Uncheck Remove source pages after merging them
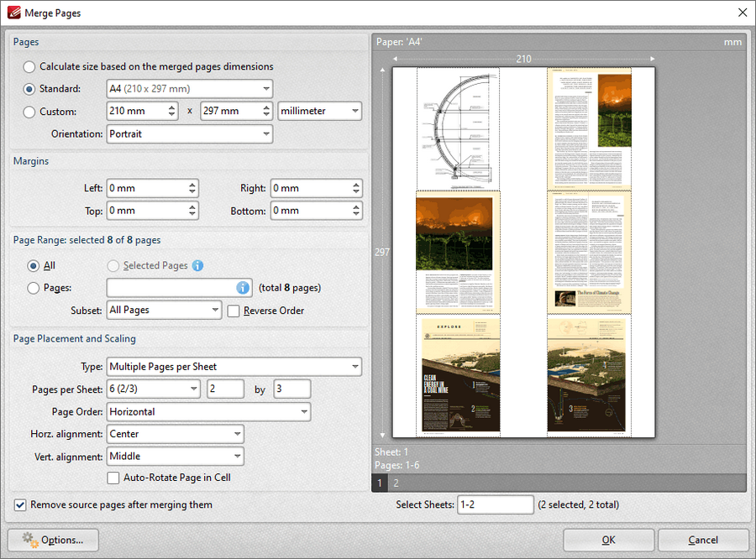Screen dimensions: 756x559 tap(20, 504)
